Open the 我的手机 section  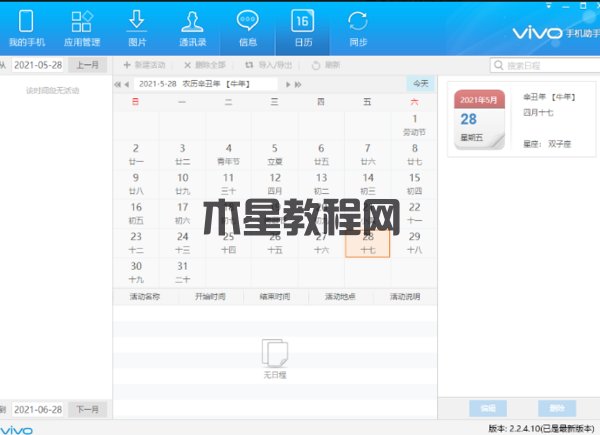(26, 29)
